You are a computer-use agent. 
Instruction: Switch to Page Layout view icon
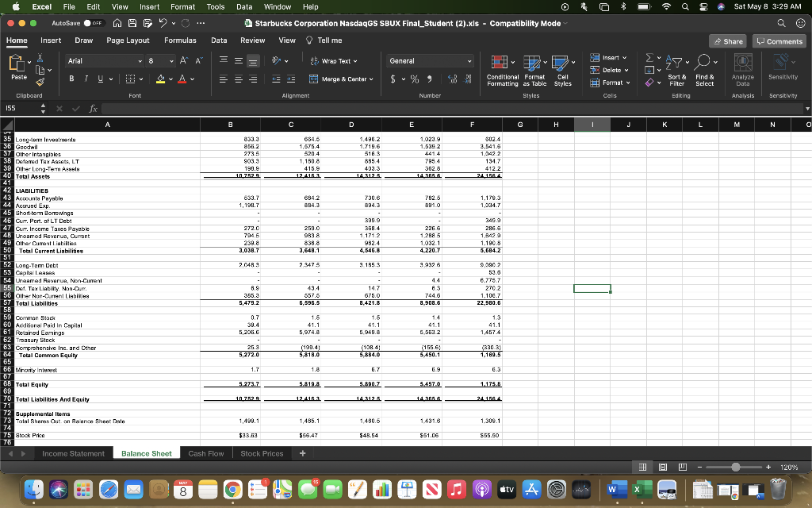pyautogui.click(x=662, y=467)
